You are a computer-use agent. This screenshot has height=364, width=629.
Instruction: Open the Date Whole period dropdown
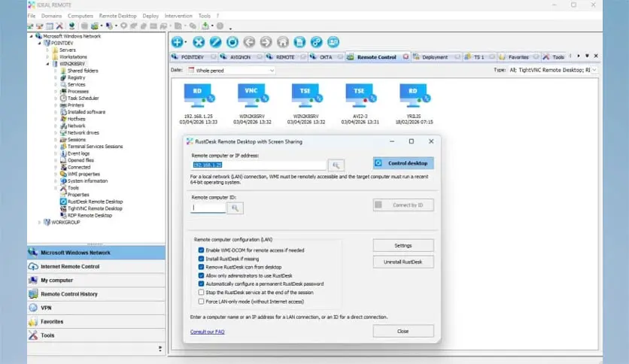pyautogui.click(x=231, y=70)
